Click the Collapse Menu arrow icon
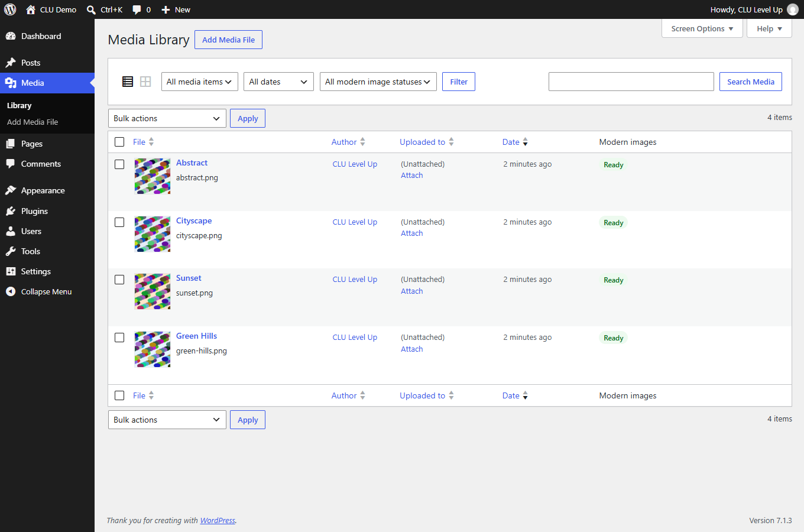 11,291
